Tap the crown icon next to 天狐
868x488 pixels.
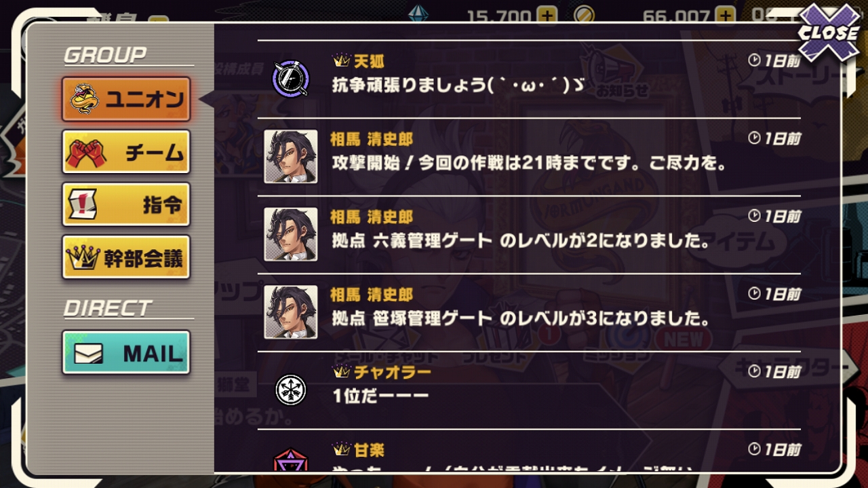point(341,60)
